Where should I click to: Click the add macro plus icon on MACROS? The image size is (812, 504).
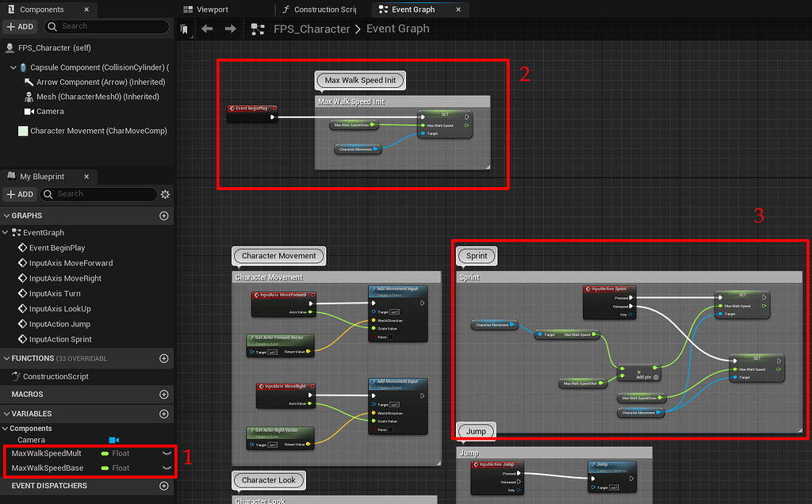click(164, 395)
